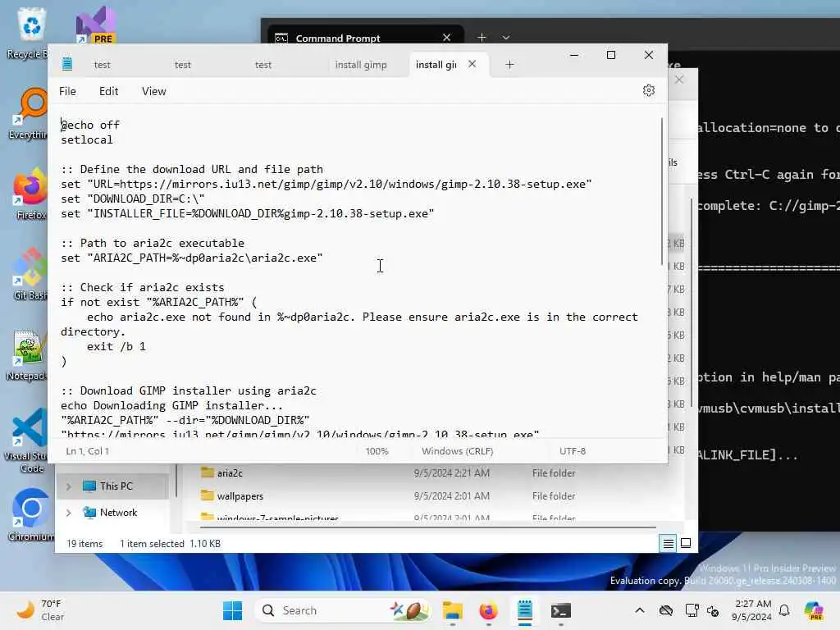Open Everything search desktop shortcut
The height and width of the screenshot is (630, 840).
[x=30, y=113]
